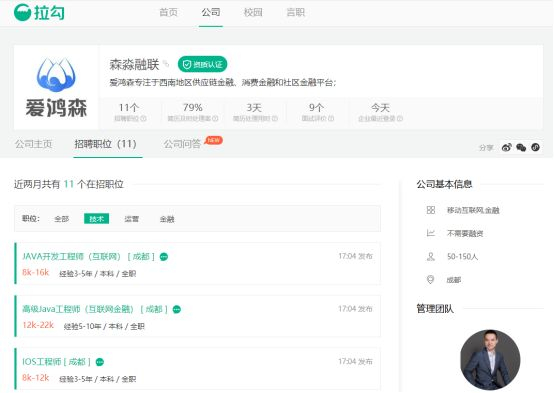Switch to the 公司主页 tab

click(x=34, y=144)
